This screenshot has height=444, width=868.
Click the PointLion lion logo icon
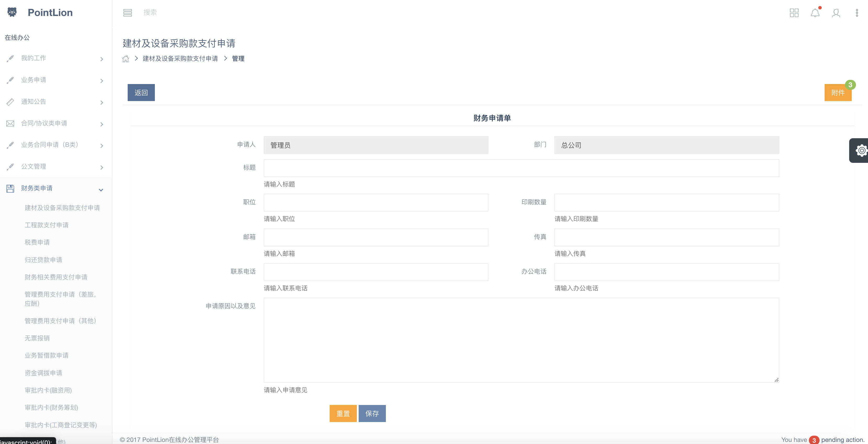click(12, 13)
